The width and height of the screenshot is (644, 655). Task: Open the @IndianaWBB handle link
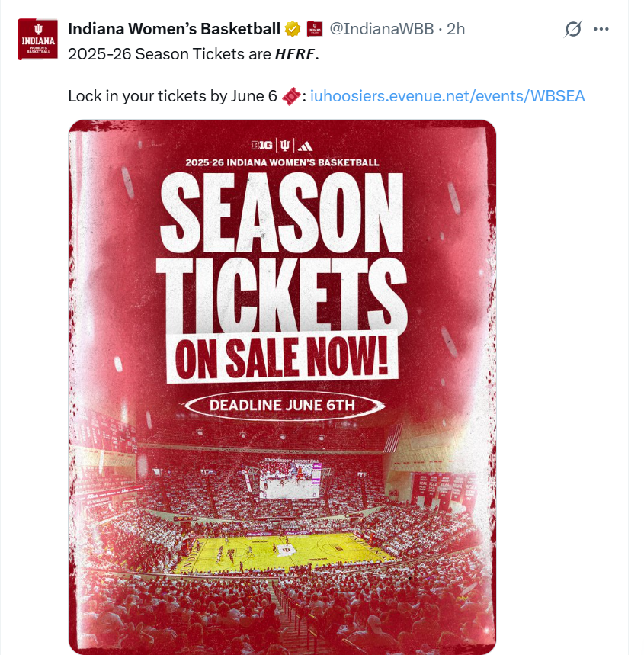click(382, 29)
